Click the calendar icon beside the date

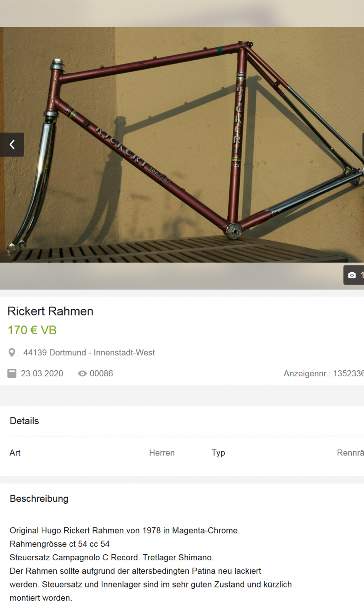click(12, 373)
